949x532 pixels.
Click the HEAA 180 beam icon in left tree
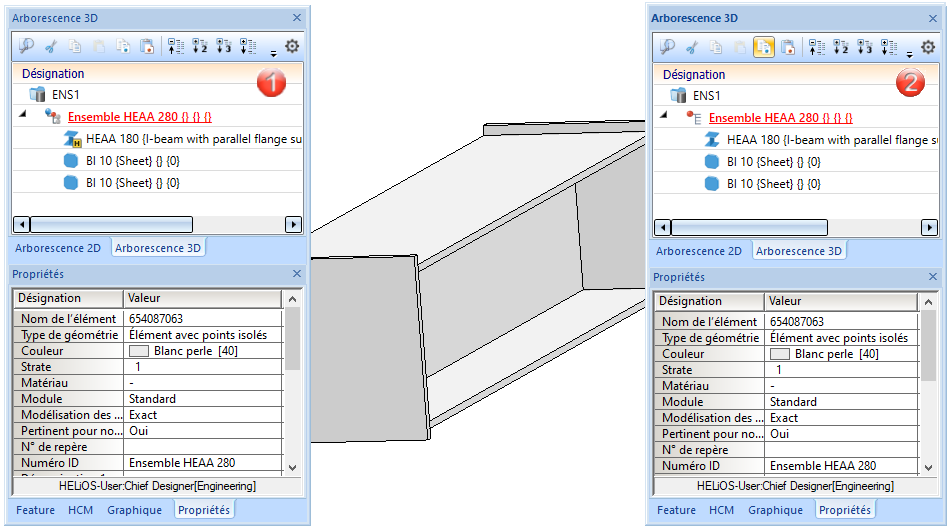tap(72, 139)
